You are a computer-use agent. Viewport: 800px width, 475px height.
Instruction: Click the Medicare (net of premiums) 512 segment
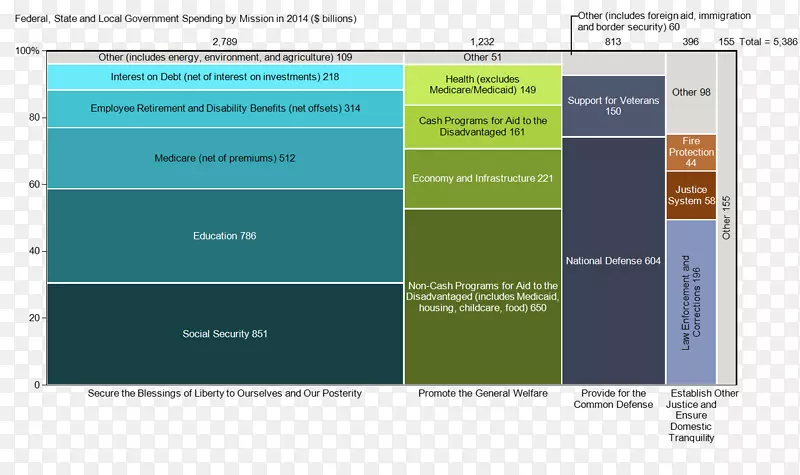tap(225, 158)
